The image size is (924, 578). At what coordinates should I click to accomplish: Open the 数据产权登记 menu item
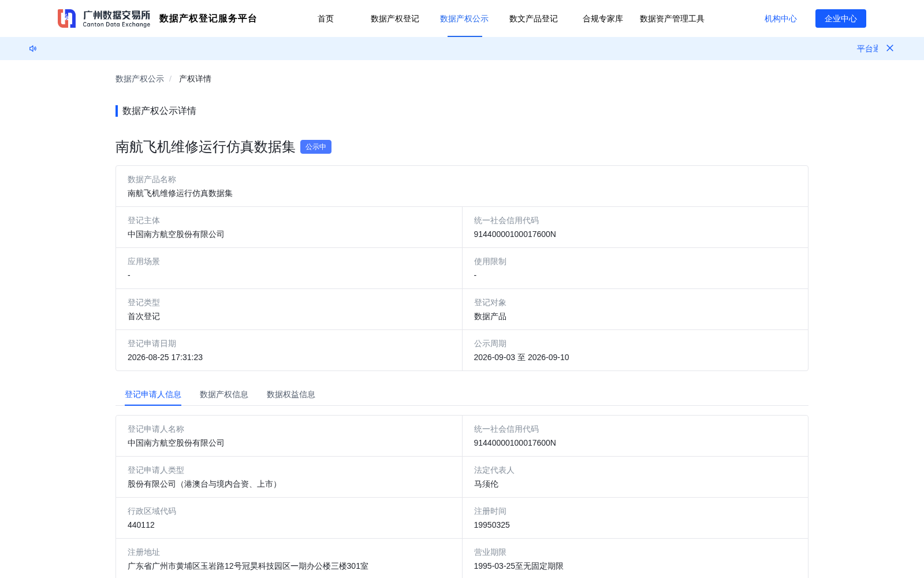[395, 18]
